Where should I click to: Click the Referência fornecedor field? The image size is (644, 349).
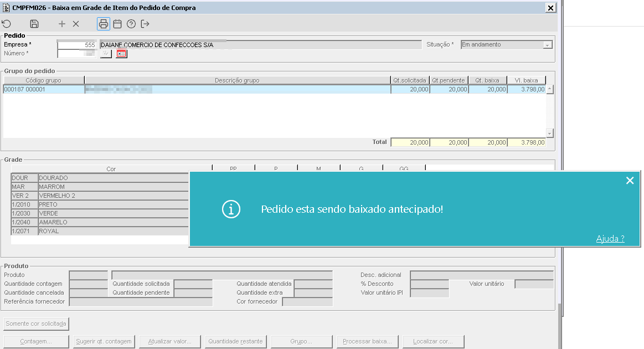[x=141, y=302]
